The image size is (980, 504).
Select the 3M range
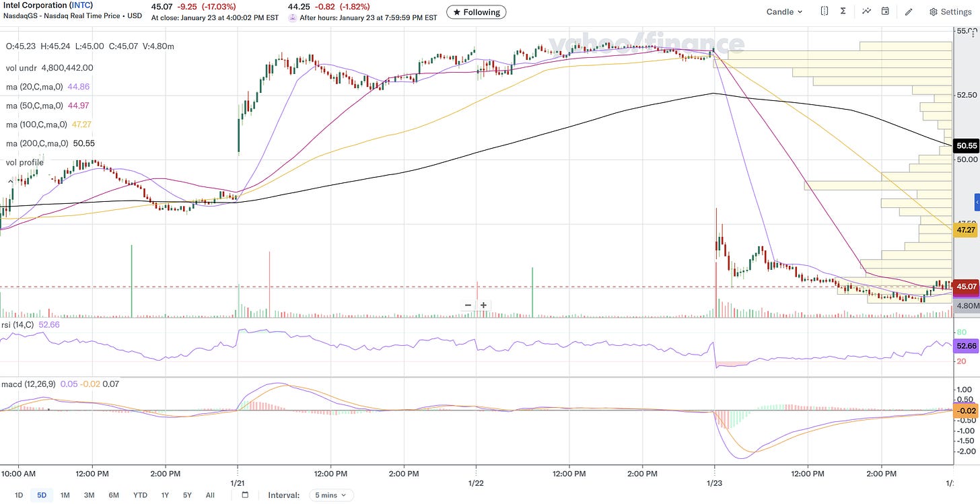[x=89, y=495]
